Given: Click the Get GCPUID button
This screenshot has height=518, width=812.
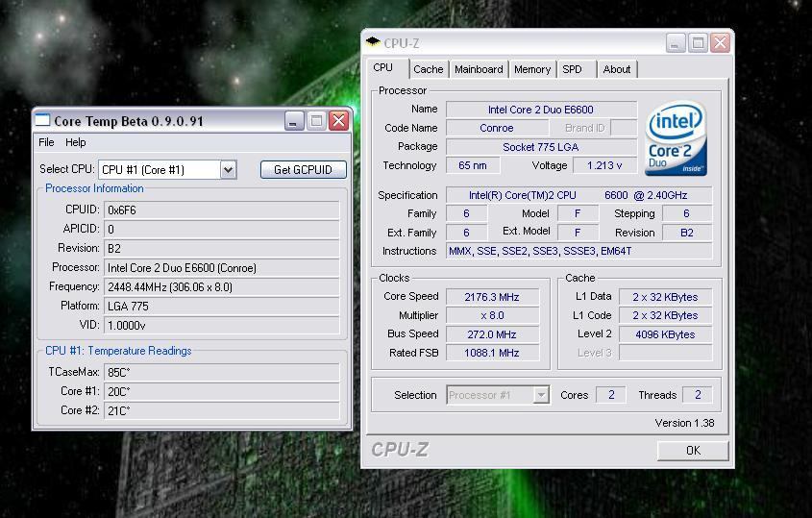Looking at the screenshot, I should click(x=303, y=170).
